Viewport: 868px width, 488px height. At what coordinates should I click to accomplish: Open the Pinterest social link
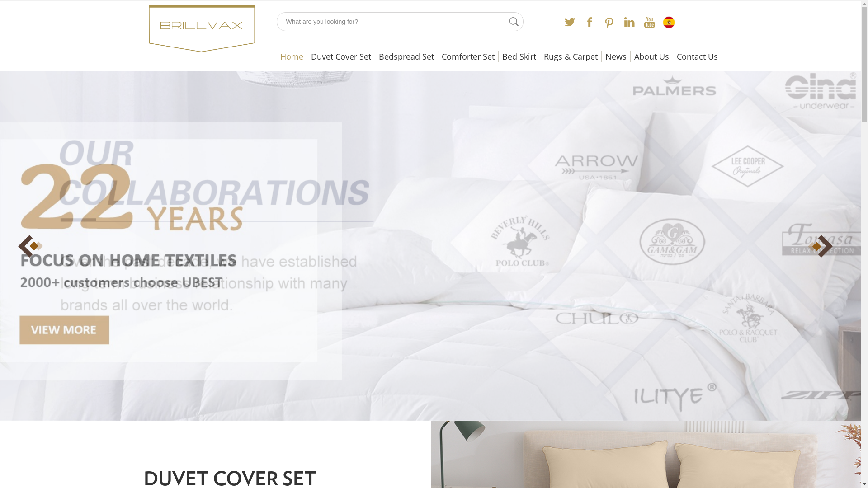coord(609,22)
